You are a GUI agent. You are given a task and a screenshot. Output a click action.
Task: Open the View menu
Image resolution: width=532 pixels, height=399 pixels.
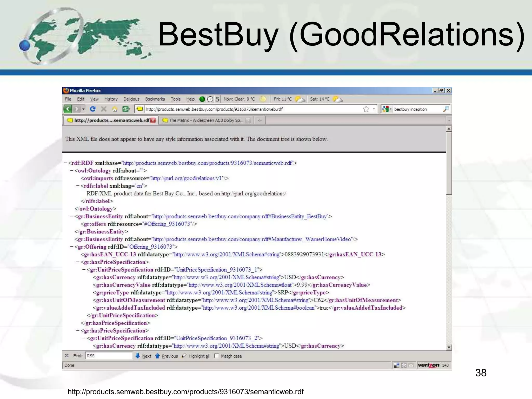pyautogui.click(x=94, y=99)
